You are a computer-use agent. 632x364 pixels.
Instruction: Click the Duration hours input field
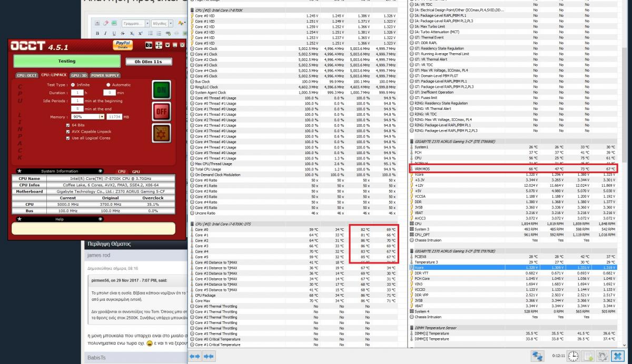click(x=77, y=93)
